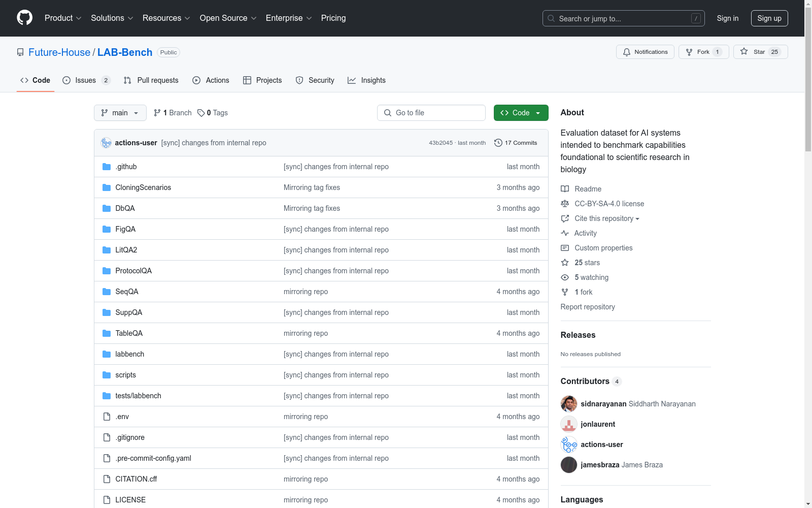This screenshot has height=508, width=812.
Task: Open the Future-House organization link
Action: [x=59, y=52]
